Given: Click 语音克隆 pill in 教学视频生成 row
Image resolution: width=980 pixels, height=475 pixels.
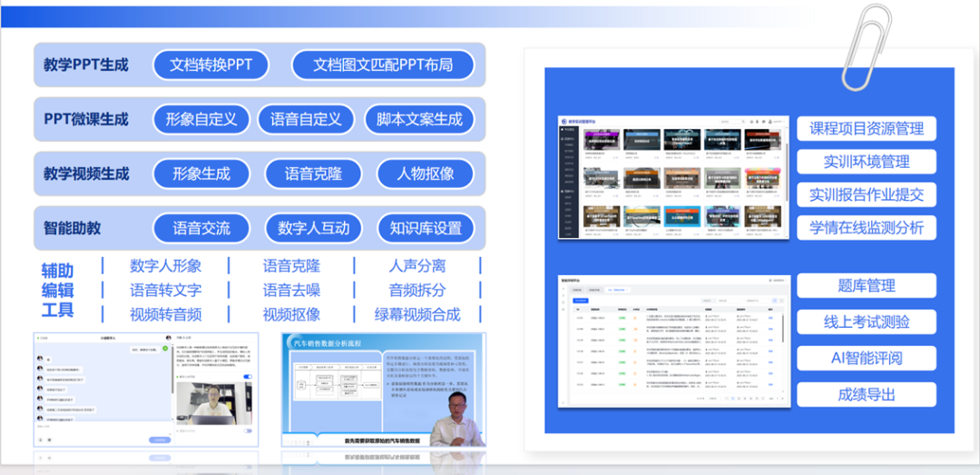Looking at the screenshot, I should pos(313,173).
